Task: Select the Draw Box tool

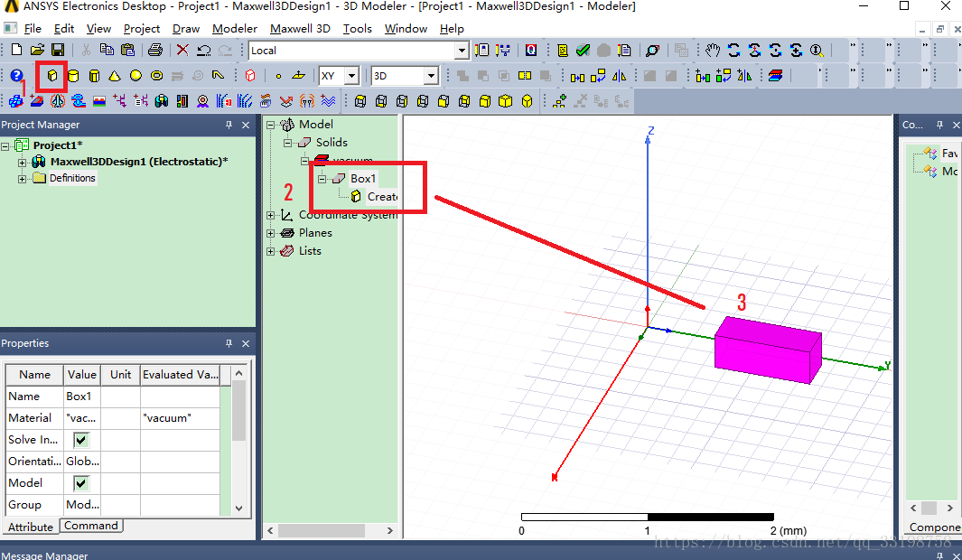Action: click(52, 76)
